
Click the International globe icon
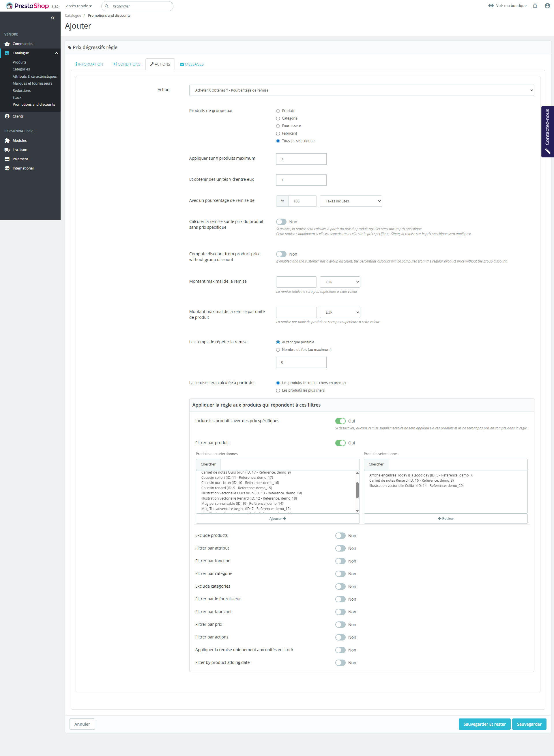coord(7,168)
